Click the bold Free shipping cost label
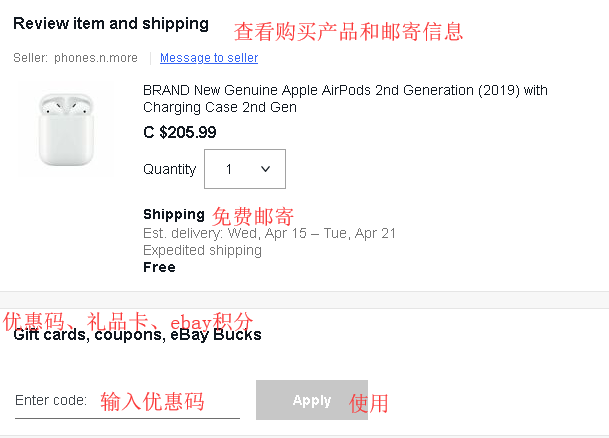This screenshot has height=438, width=609. pos(159,267)
